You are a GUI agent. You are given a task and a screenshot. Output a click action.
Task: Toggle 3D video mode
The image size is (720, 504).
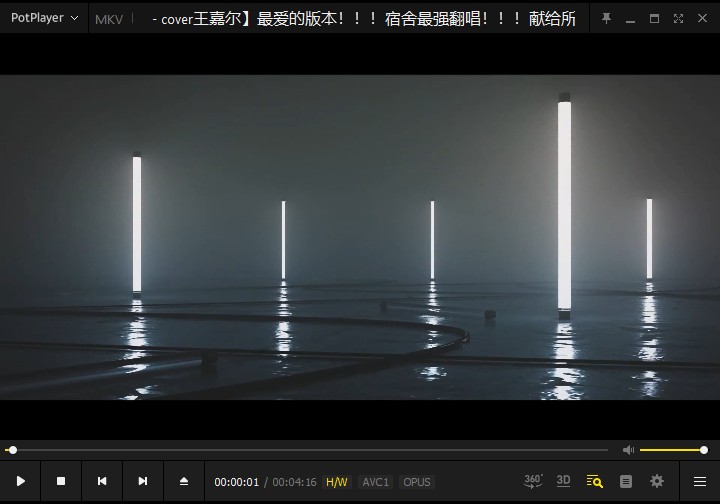[563, 481]
